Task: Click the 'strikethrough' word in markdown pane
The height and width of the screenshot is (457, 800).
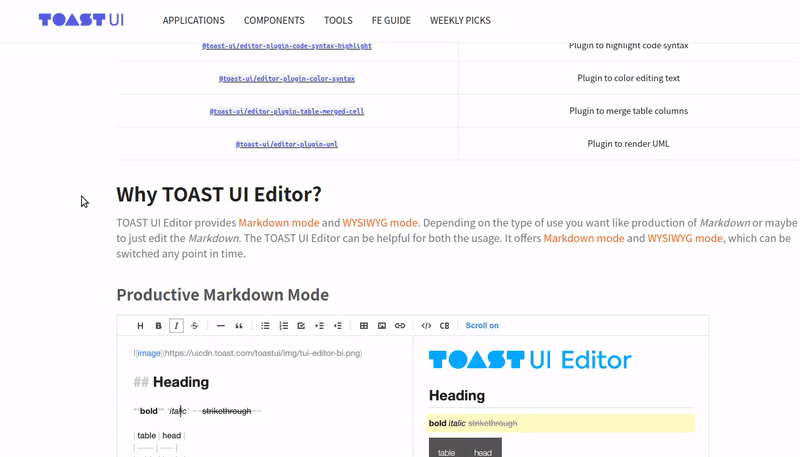Action: pos(227,411)
